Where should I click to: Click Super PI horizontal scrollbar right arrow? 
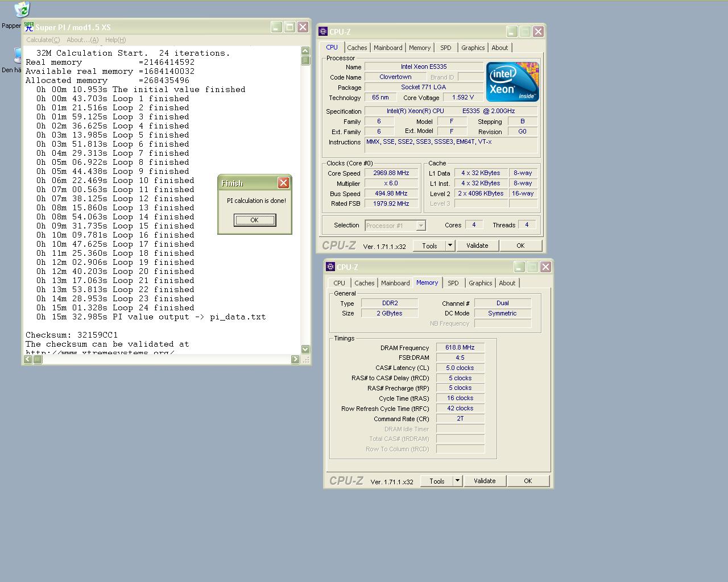pos(295,359)
